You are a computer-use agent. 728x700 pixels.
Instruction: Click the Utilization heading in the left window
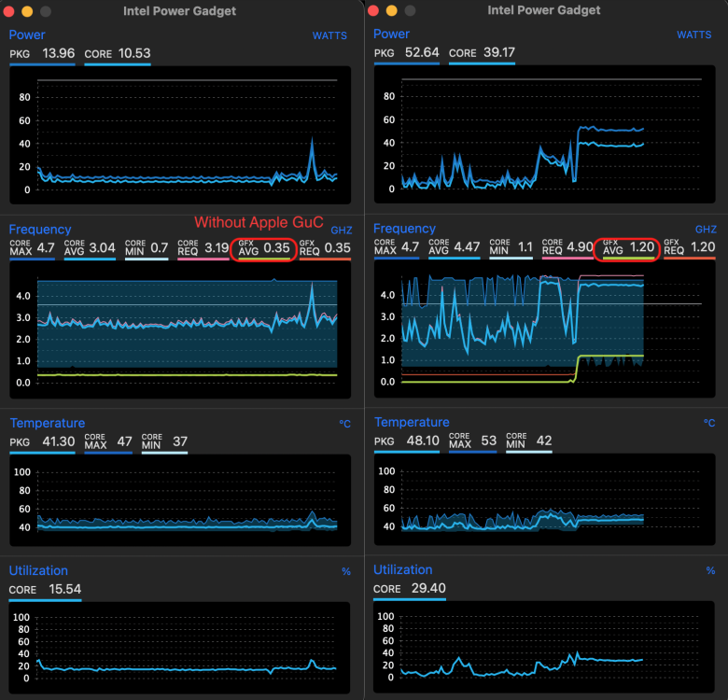point(38,570)
